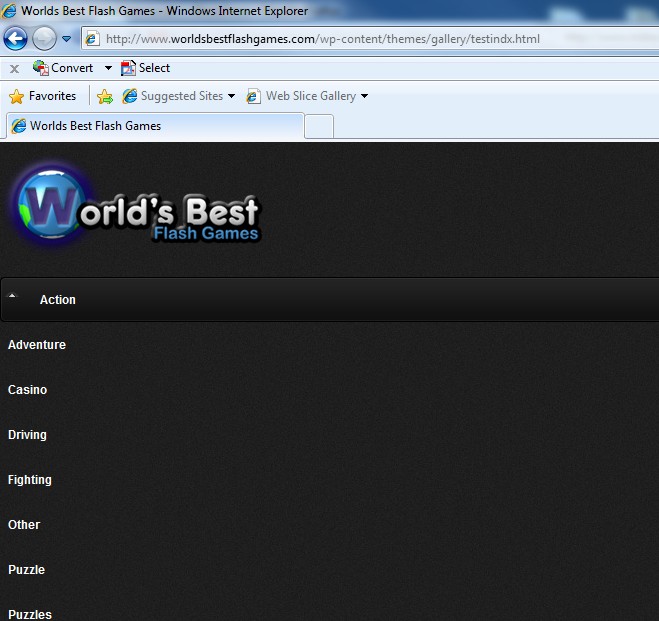Click the browser Back arrow button

pyautogui.click(x=16, y=39)
